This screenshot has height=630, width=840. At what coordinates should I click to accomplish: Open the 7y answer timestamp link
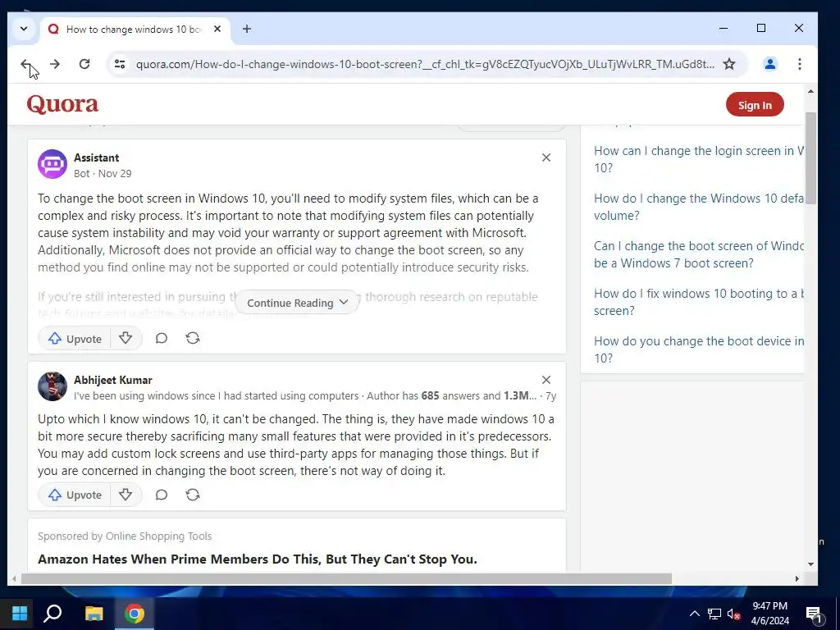pos(550,396)
